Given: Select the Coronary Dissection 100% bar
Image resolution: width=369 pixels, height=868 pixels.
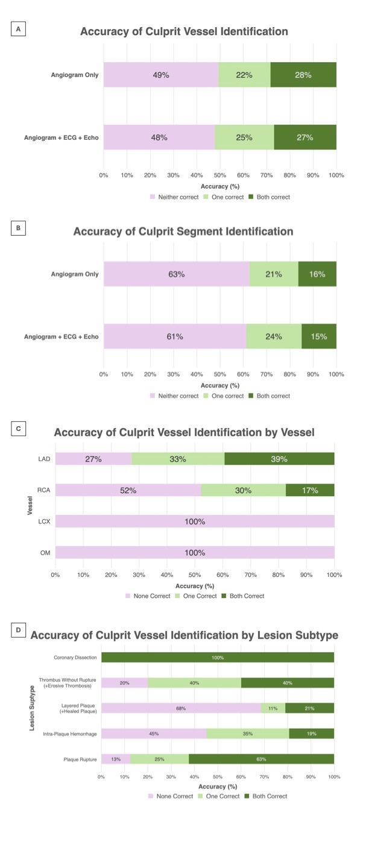Looking at the screenshot, I should [x=218, y=657].
